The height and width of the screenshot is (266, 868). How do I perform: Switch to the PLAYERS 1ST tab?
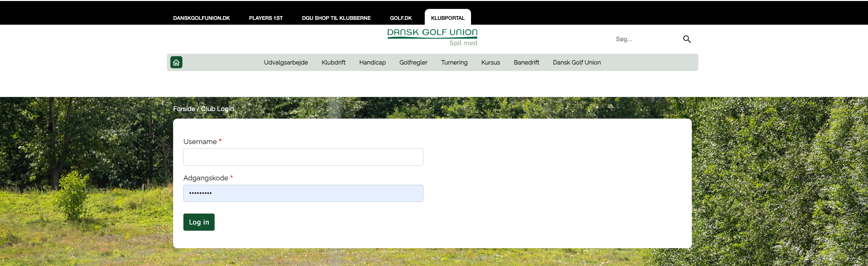tap(266, 18)
